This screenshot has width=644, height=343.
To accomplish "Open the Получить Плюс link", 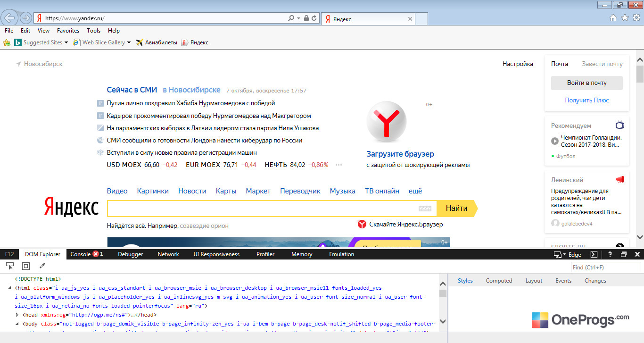I will (x=587, y=100).
